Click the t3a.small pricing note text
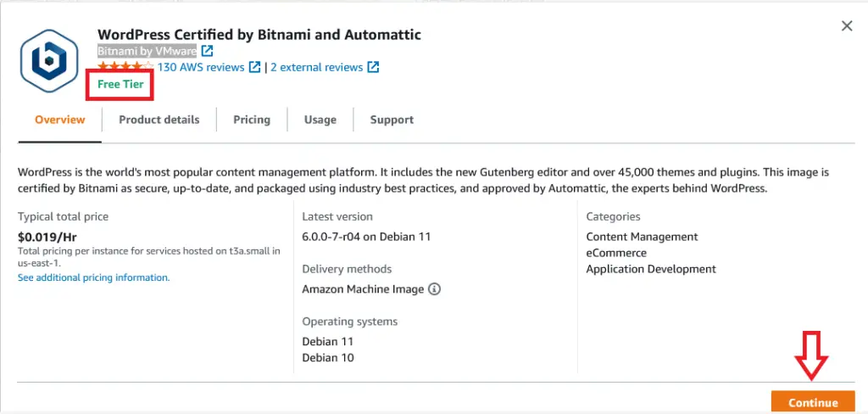The image size is (868, 414). (149, 256)
